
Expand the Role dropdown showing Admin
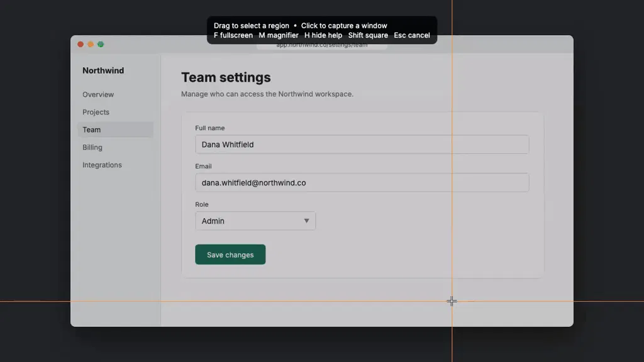pyautogui.click(x=255, y=221)
